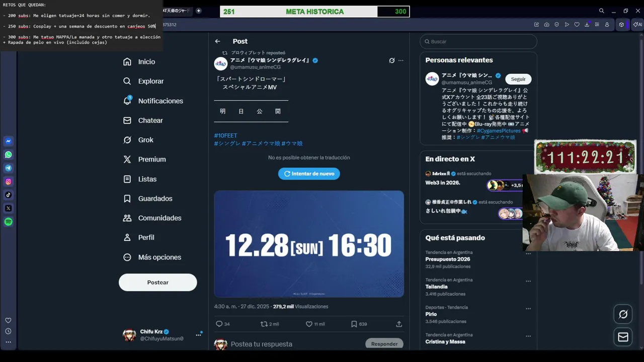
Task: Open the browser downloads icon
Action: 587,25
